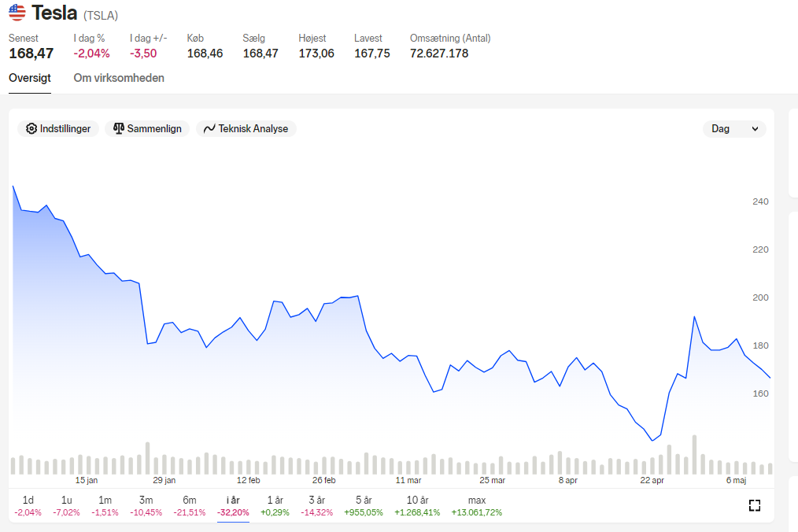Click the Dag dropdown chevron arrow
Viewport: 798px width, 532px height.
coord(756,129)
